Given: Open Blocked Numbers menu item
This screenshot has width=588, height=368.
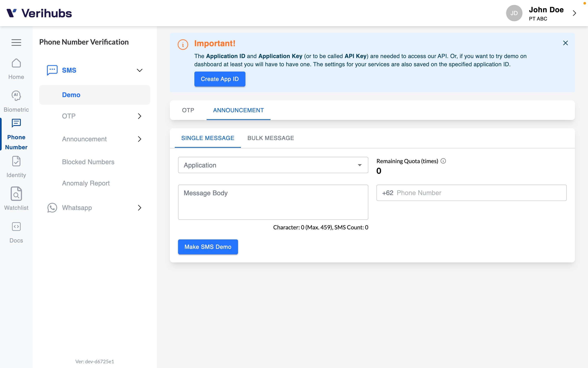Looking at the screenshot, I should coord(88,162).
